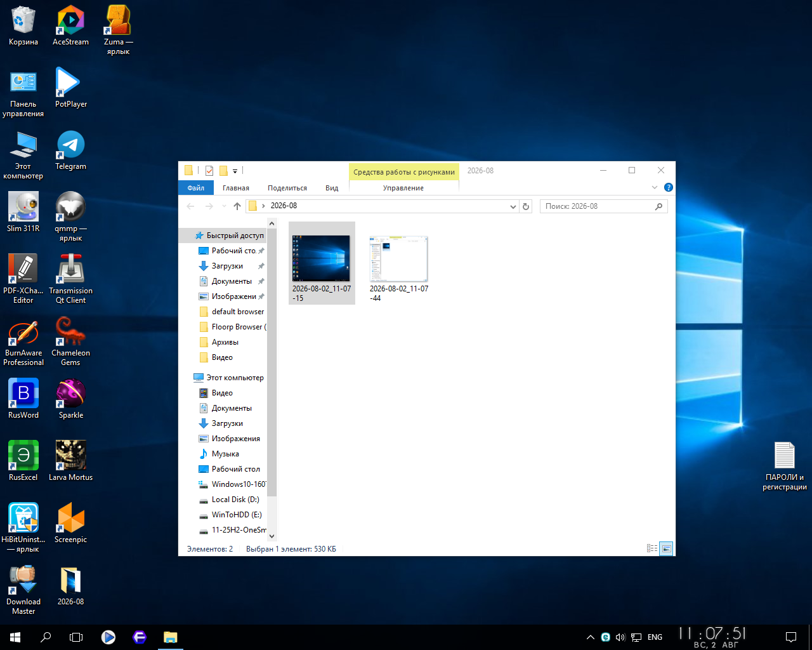Screen dimensions: 812x650
Task: Select the PotPlayer desktop icon
Action: (70, 88)
